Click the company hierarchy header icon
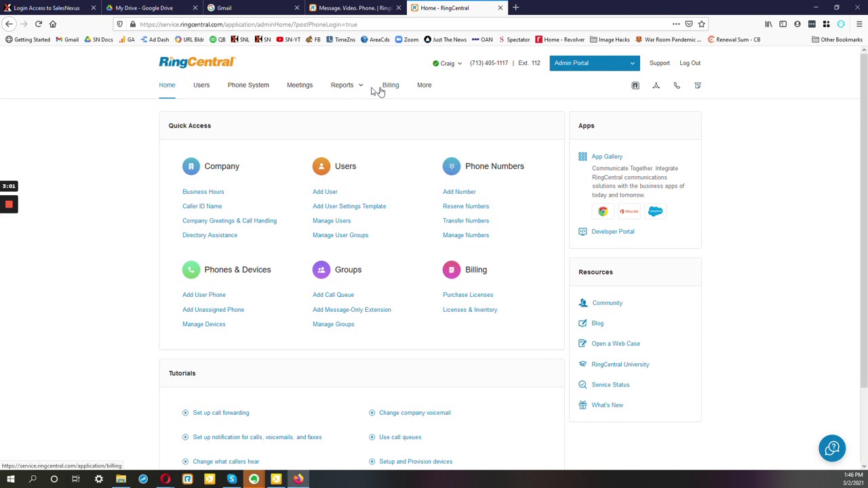Image resolution: width=868 pixels, height=488 pixels. tap(656, 85)
